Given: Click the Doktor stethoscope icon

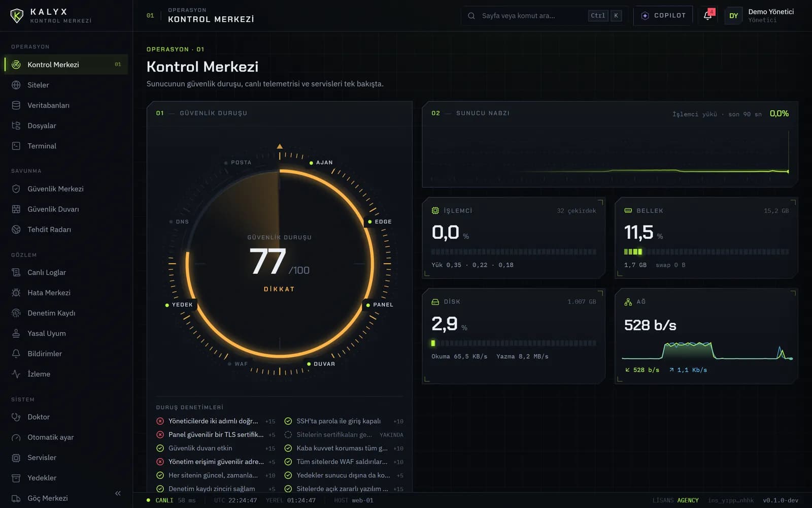Looking at the screenshot, I should pyautogui.click(x=16, y=417).
